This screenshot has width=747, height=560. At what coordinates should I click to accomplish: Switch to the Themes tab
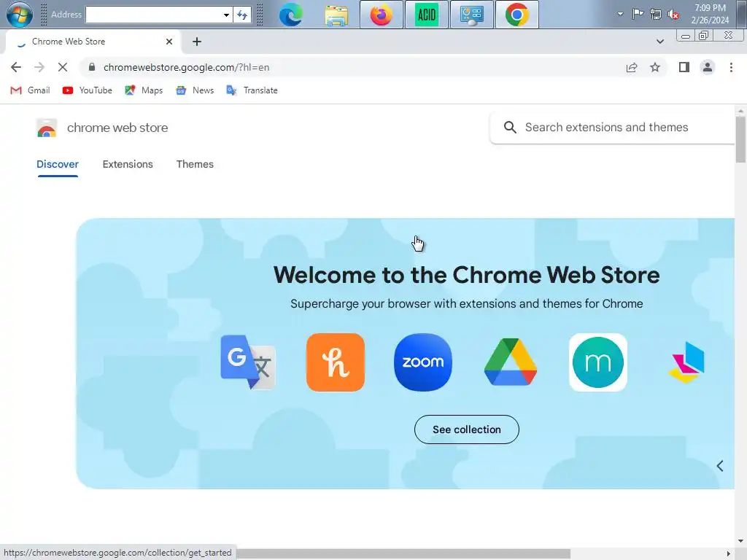195,164
